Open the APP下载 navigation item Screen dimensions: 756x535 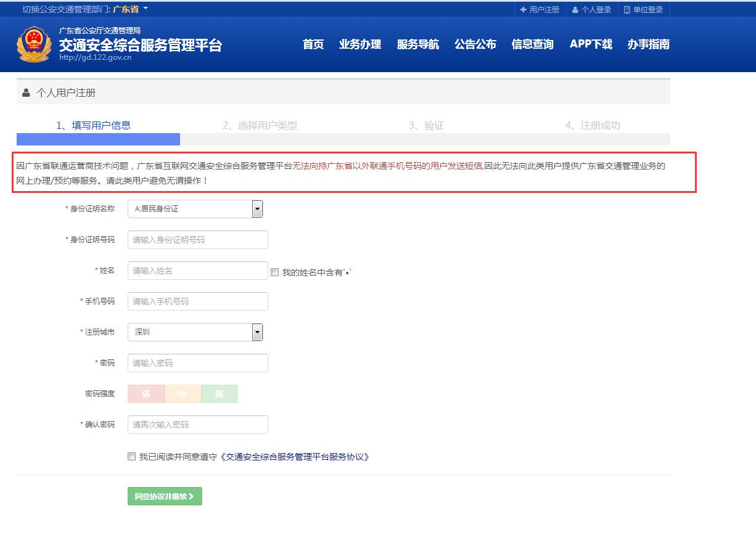(x=591, y=44)
